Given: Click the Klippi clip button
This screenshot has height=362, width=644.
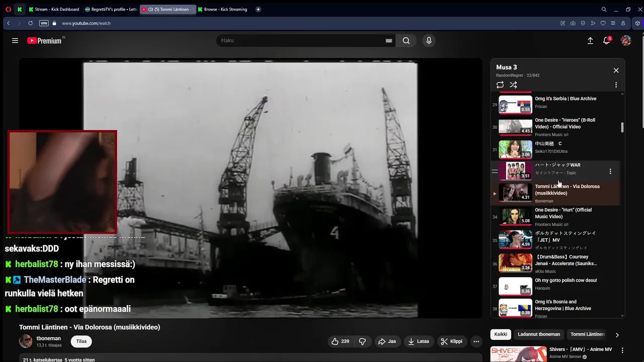Looking at the screenshot, I should click(x=451, y=341).
